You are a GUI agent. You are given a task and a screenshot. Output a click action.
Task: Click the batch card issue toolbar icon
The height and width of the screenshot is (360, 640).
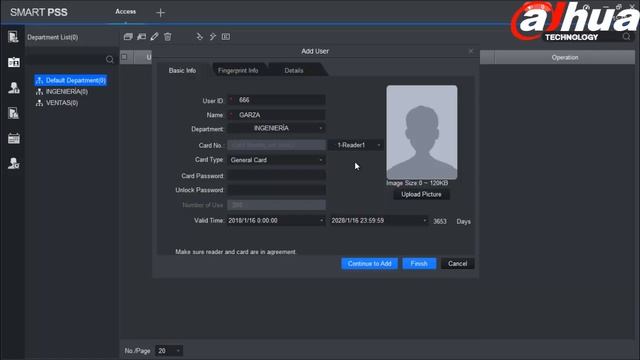click(141, 37)
